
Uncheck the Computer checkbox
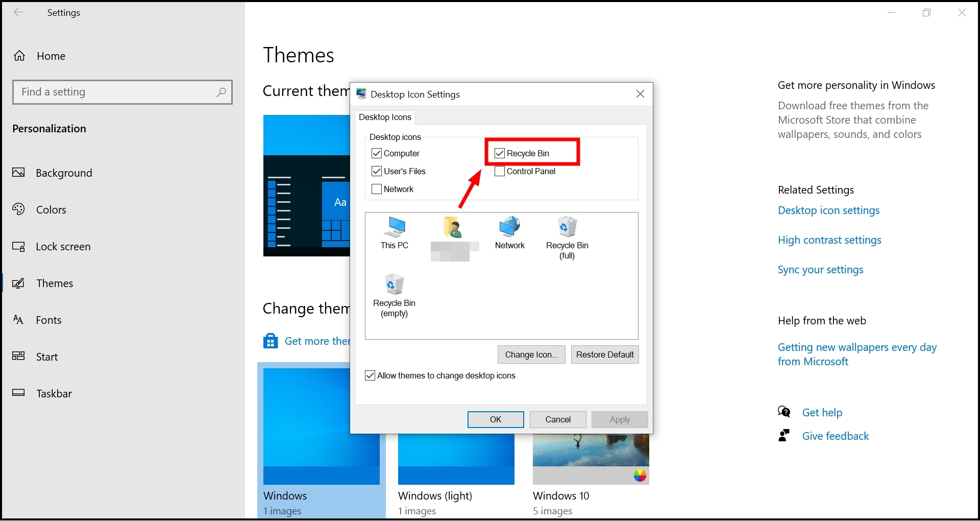tap(377, 153)
